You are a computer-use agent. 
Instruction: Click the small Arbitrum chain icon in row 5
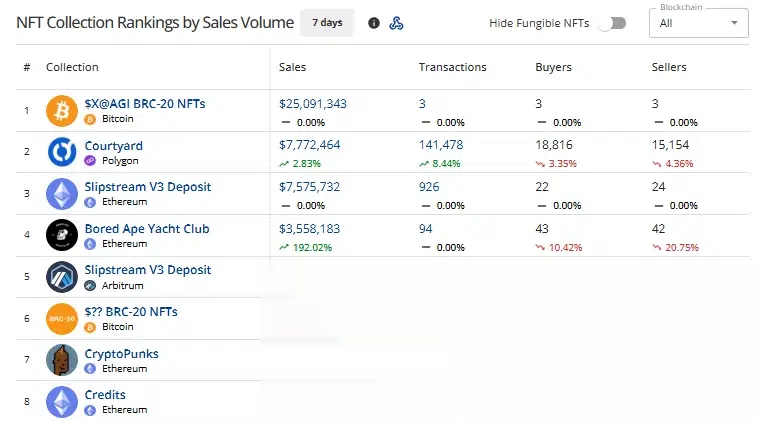[x=90, y=286]
